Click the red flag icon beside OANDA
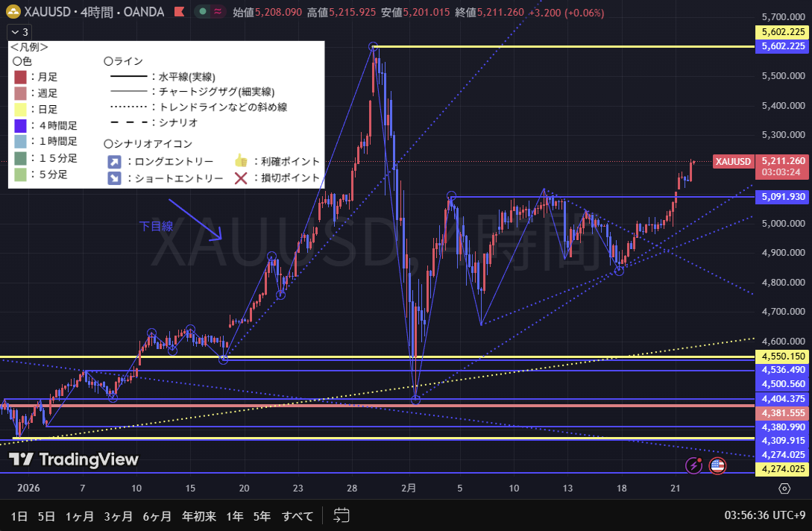This screenshot has width=812, height=531. [177, 12]
